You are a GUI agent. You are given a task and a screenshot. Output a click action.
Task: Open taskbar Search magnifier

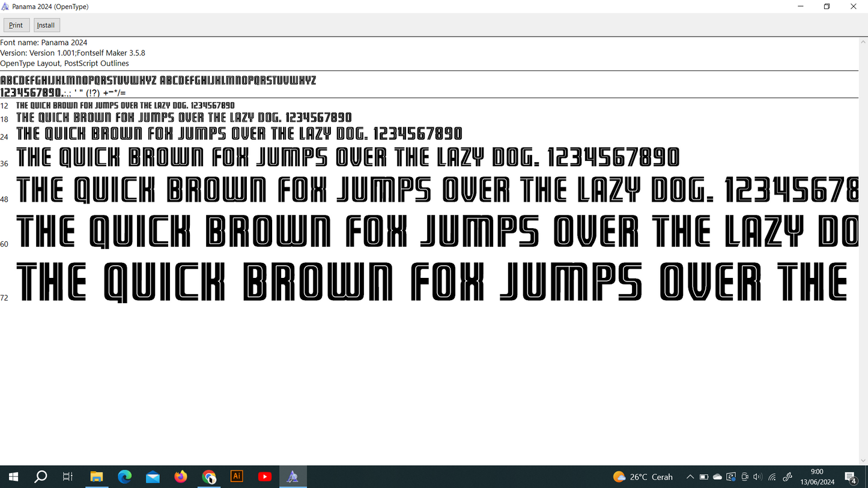(41, 477)
